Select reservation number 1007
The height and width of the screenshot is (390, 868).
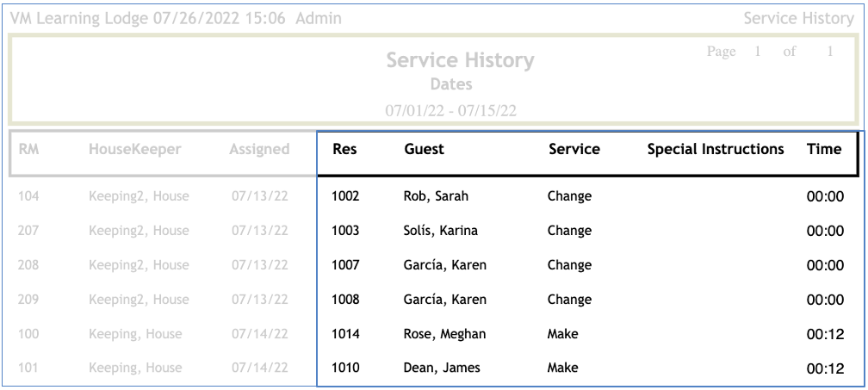pos(345,265)
